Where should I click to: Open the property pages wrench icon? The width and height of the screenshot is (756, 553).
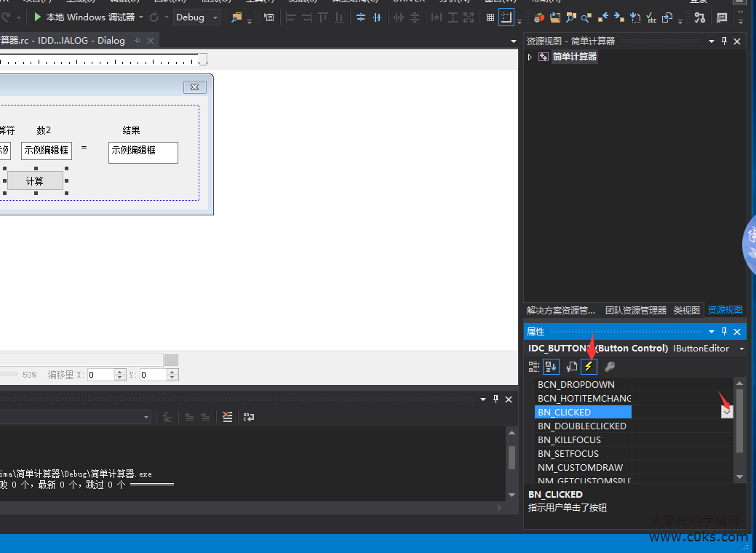609,367
